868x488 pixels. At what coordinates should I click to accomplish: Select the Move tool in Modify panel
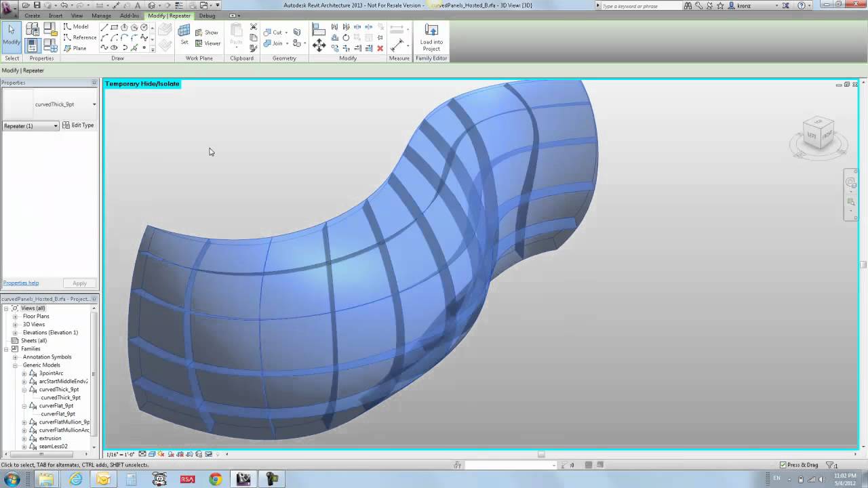point(319,45)
